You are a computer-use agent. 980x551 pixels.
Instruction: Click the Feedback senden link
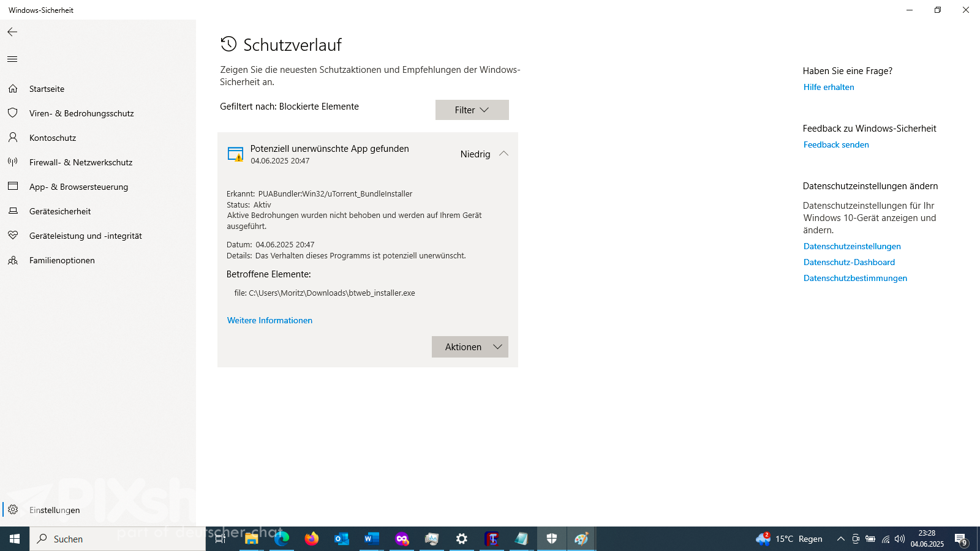[836, 144]
